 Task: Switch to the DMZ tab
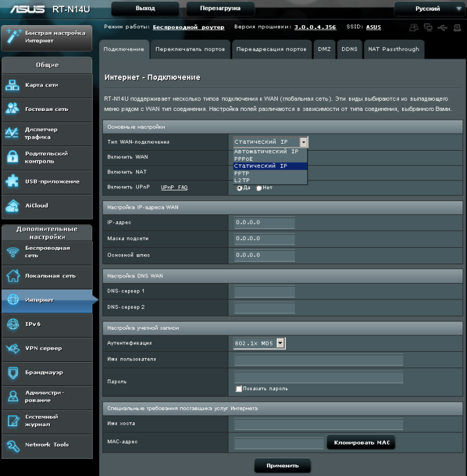coord(324,49)
